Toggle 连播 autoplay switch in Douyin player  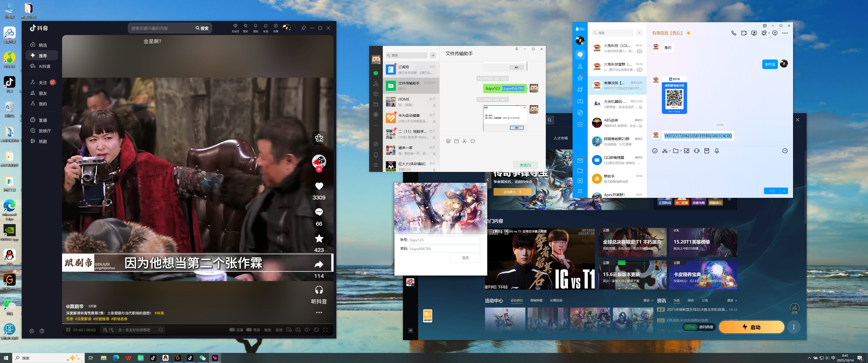(232, 330)
